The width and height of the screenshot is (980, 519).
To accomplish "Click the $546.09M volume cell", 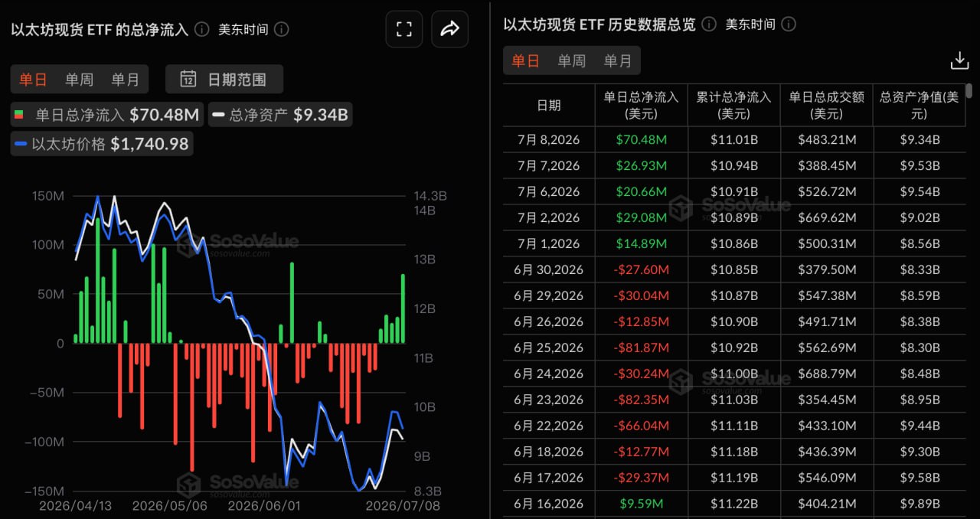I will tap(827, 478).
